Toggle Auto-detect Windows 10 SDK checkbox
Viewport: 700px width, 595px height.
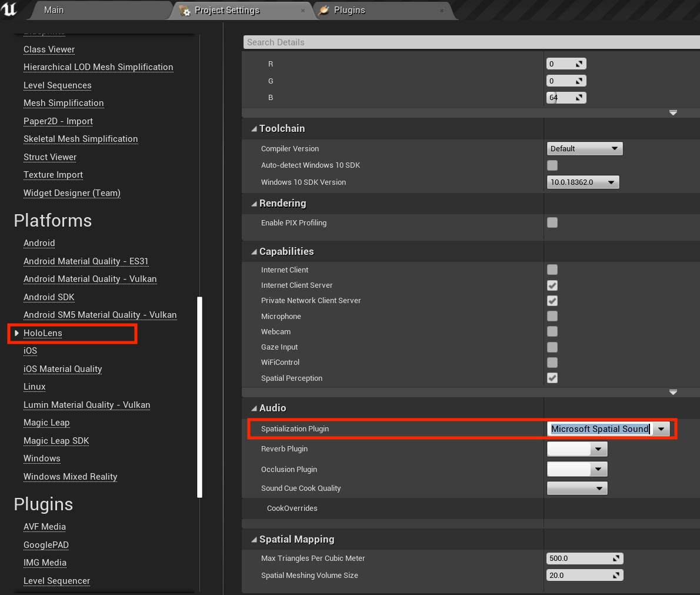(552, 165)
